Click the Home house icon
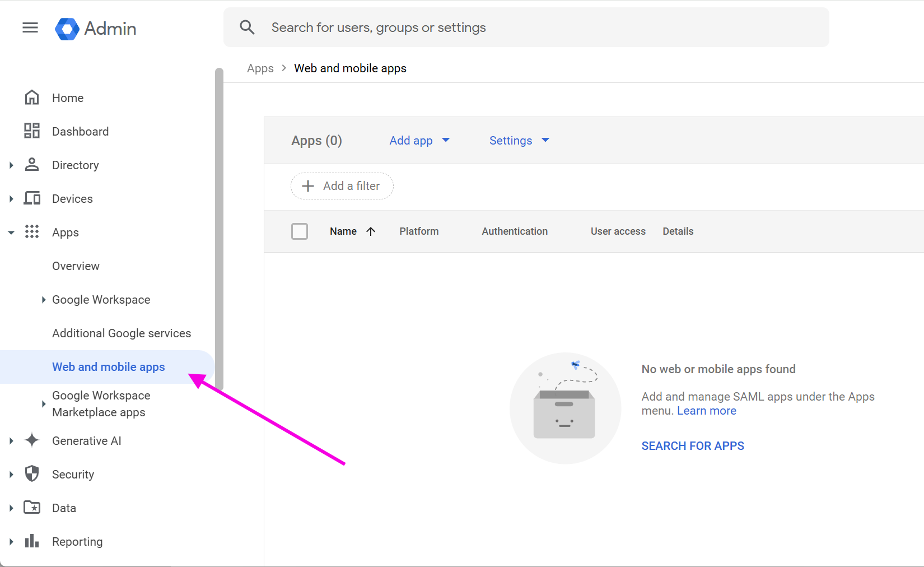Viewport: 924px width, 567px height. (x=32, y=97)
